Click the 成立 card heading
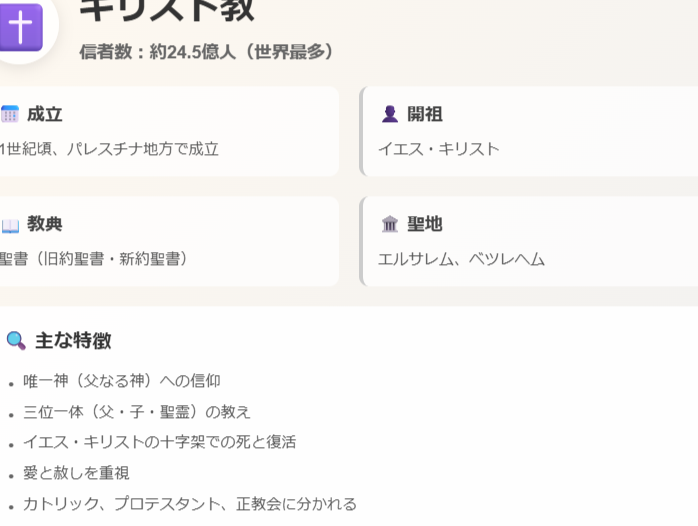The height and width of the screenshot is (526, 698). coord(45,114)
